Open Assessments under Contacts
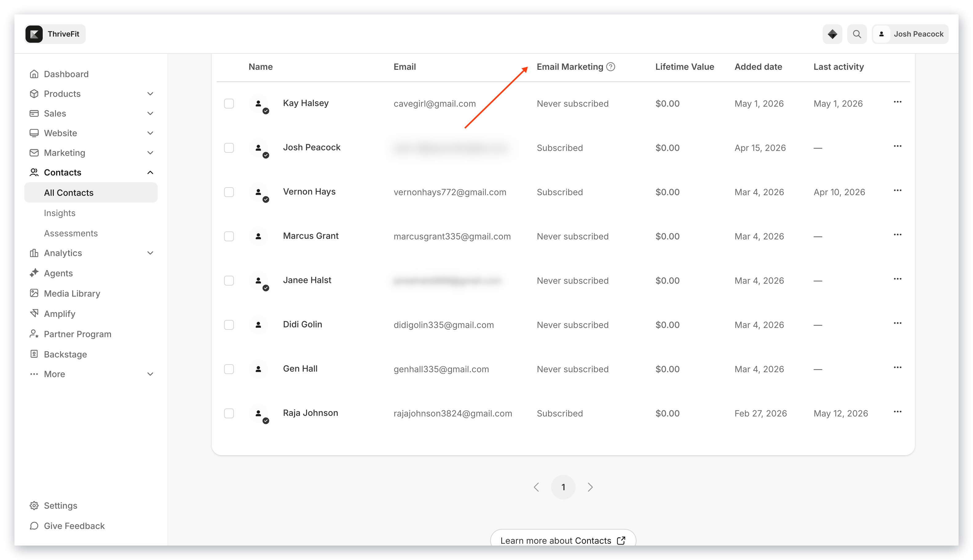The width and height of the screenshot is (973, 560). coord(71,233)
